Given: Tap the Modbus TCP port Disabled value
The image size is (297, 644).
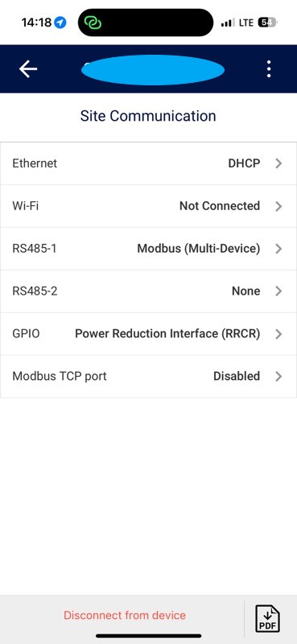Looking at the screenshot, I should coord(237,376).
